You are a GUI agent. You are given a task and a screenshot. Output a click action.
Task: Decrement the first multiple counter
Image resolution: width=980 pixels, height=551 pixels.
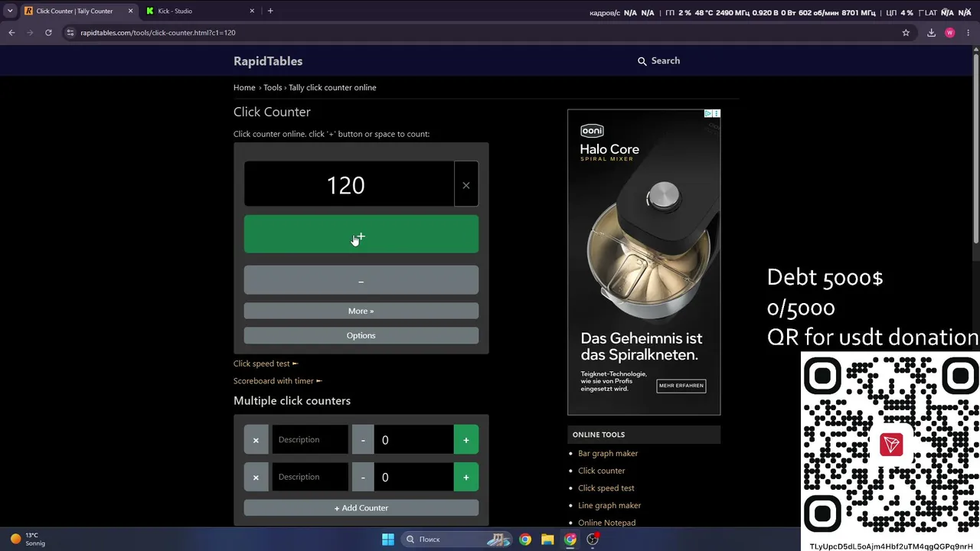[x=363, y=440]
